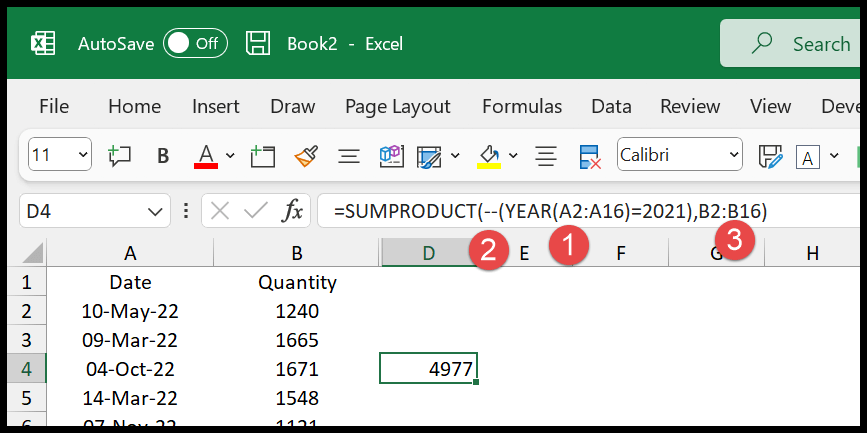This screenshot has height=433, width=867.
Task: Select row 3 header
Action: 27,340
